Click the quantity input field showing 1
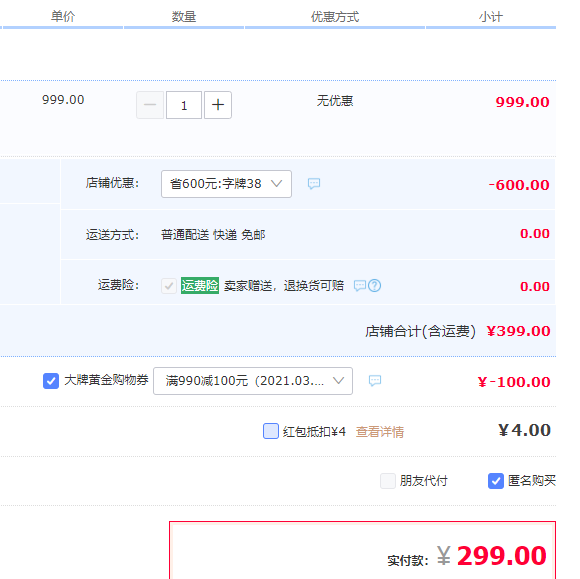This screenshot has width=580, height=579. [184, 105]
